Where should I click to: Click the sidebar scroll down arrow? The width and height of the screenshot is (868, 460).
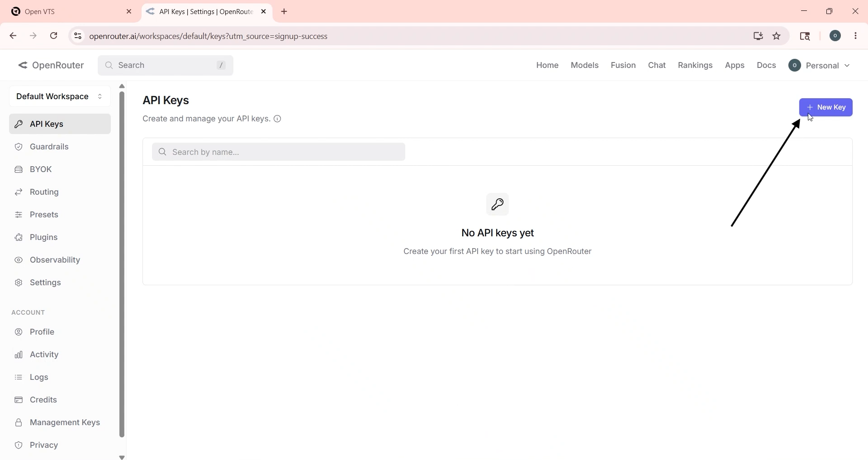tap(122, 457)
